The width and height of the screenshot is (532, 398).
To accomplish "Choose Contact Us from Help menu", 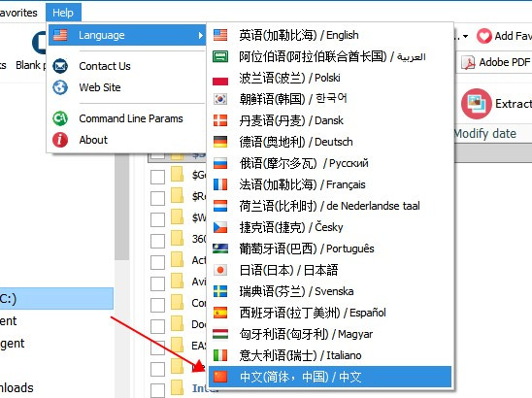I will 105,66.
